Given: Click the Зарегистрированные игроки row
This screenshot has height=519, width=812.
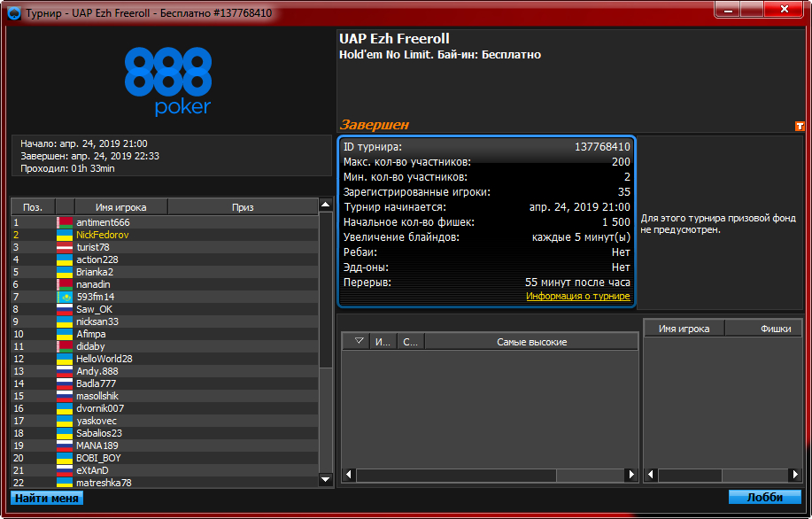Looking at the screenshot, I should pos(487,192).
